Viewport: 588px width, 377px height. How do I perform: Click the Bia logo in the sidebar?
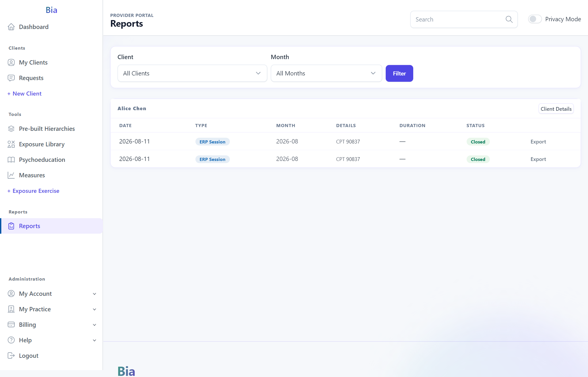(x=51, y=10)
